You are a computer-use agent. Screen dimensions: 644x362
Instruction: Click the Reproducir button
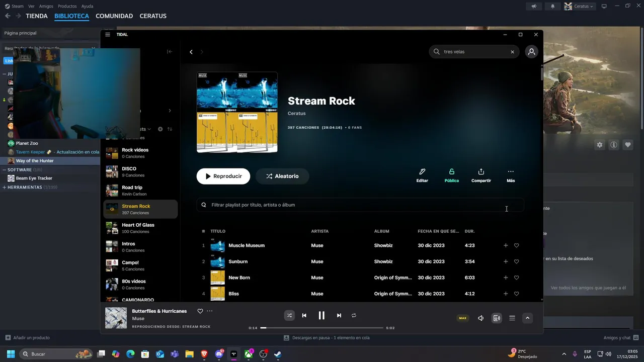click(223, 176)
